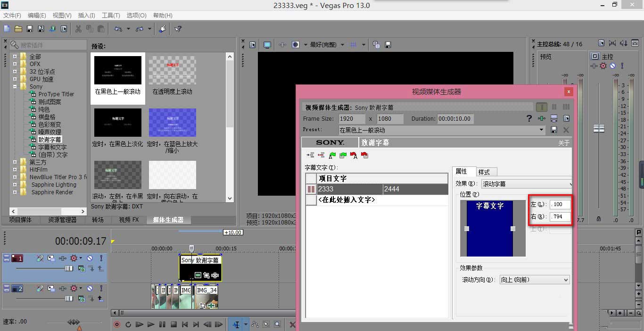Click the copy snapshot to clipboard icon
Screen dimensions: 644x331
point(376,45)
